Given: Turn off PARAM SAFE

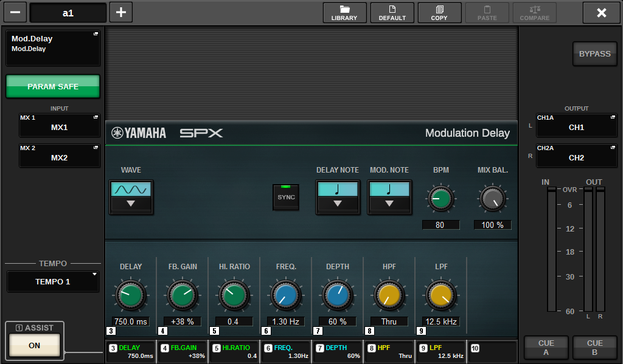Looking at the screenshot, I should click(x=53, y=87).
